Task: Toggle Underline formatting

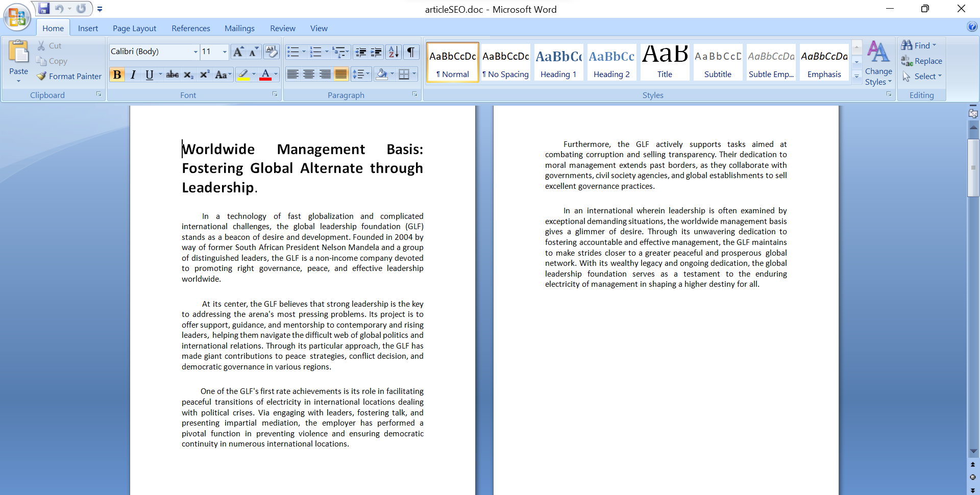Action: click(149, 75)
